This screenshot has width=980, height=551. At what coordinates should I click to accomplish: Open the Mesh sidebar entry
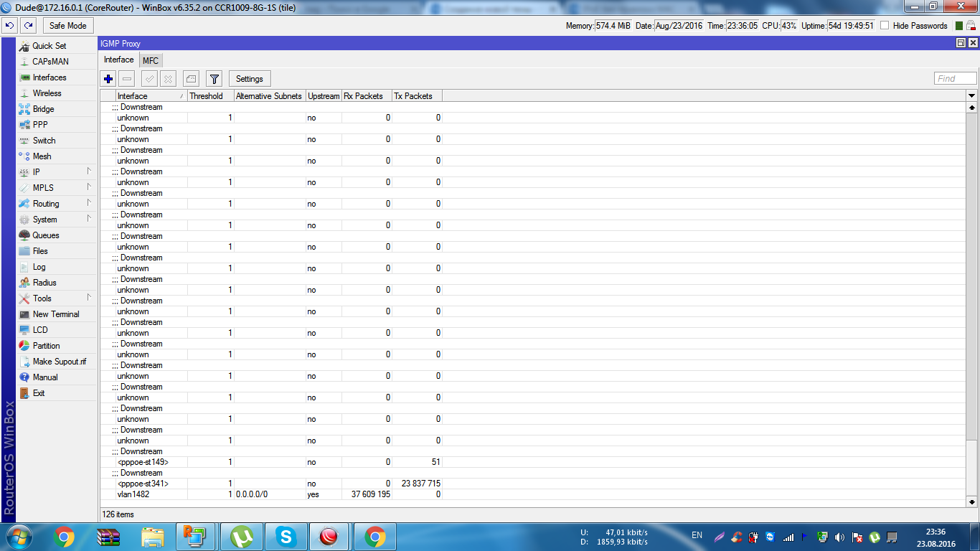tap(57, 156)
